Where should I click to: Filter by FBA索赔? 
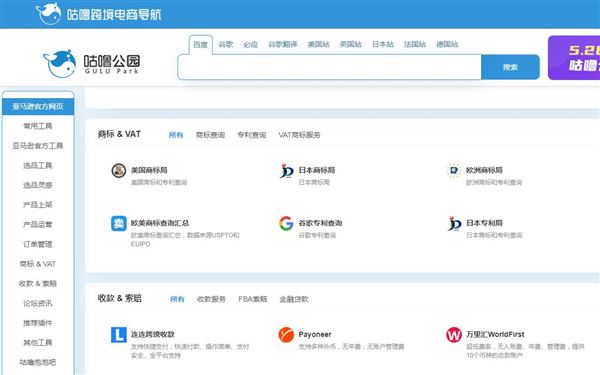tap(253, 299)
